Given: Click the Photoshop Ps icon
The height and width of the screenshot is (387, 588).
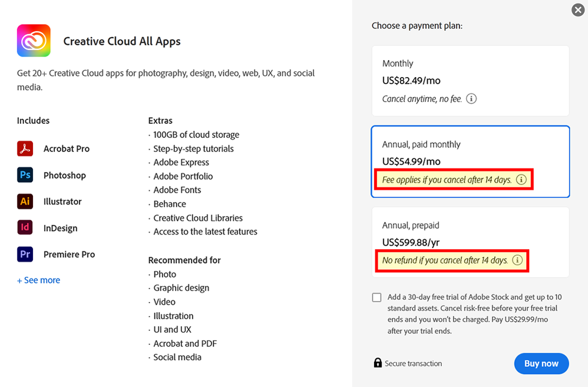Looking at the screenshot, I should 25,175.
